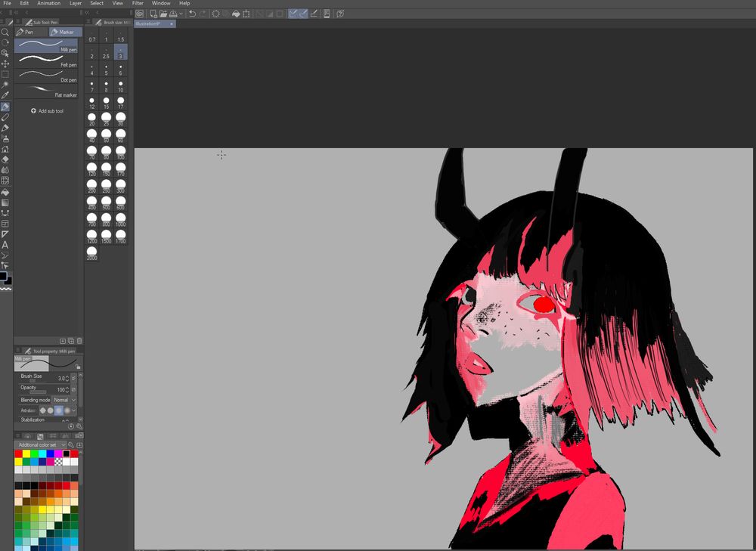The image size is (756, 551).
Task: Open the Tool property palette menu
Action: point(18,351)
